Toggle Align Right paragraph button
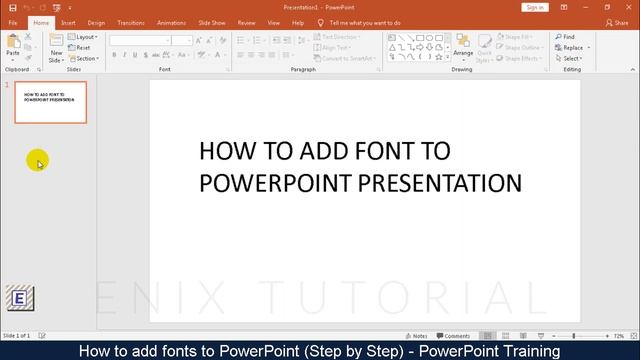This screenshot has height=360, width=640. 261,55
